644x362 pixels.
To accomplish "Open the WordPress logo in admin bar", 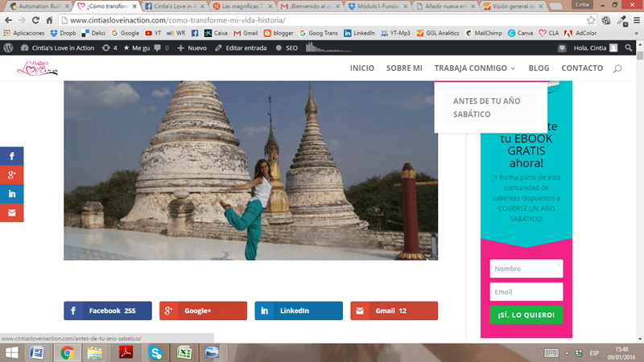I will [x=8, y=48].
